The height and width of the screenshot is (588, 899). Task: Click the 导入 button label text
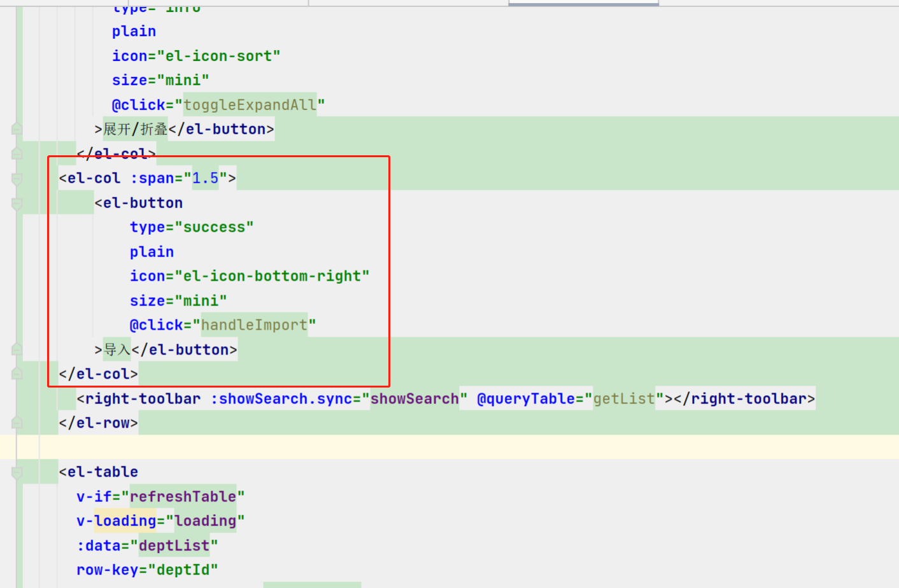[117, 349]
